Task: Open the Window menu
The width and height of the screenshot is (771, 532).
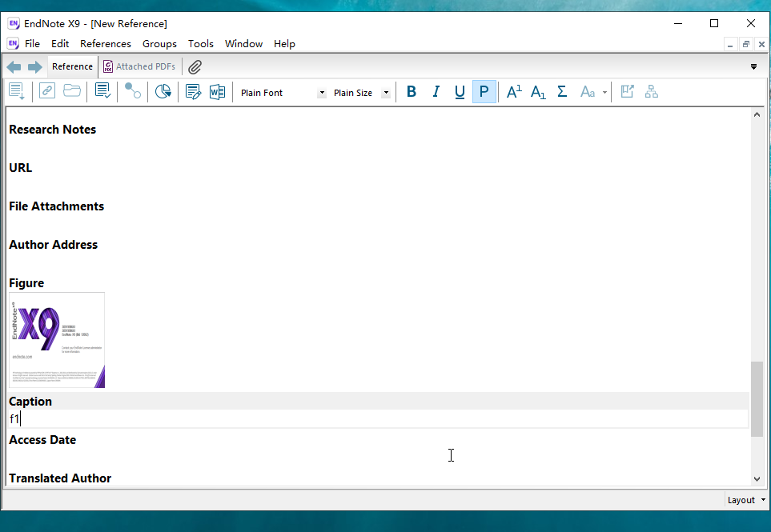Action: pos(243,44)
